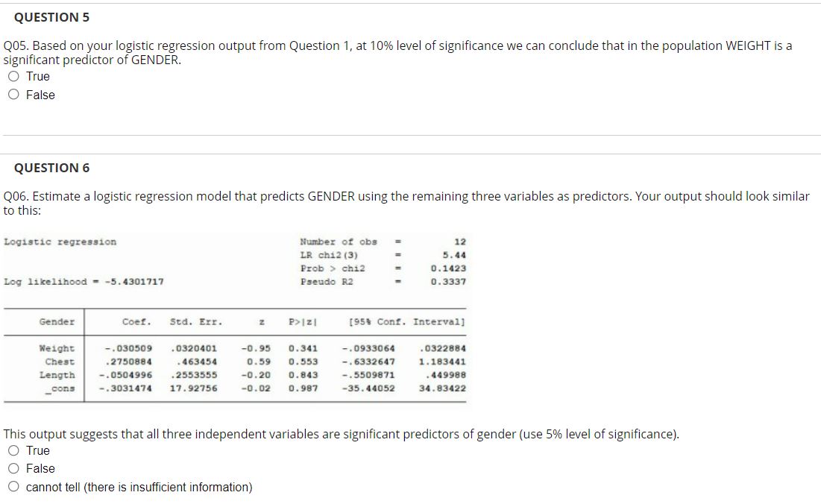Click the Pseudo R2 value in the output

pos(448,282)
